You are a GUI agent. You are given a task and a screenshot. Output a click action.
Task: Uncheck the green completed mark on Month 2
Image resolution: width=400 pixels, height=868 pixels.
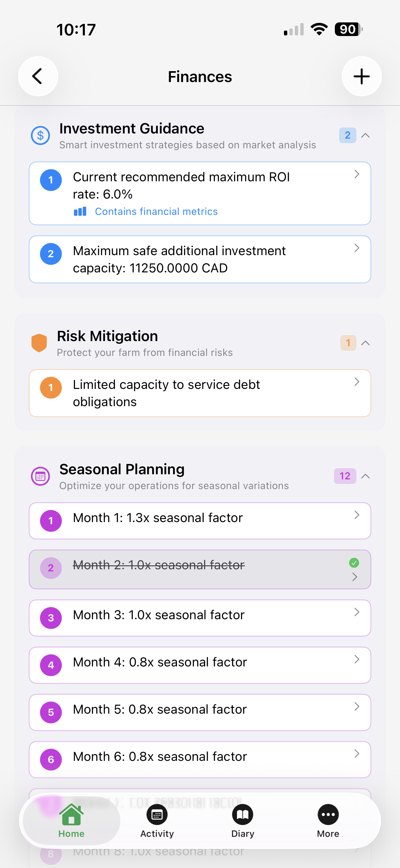coord(354,562)
